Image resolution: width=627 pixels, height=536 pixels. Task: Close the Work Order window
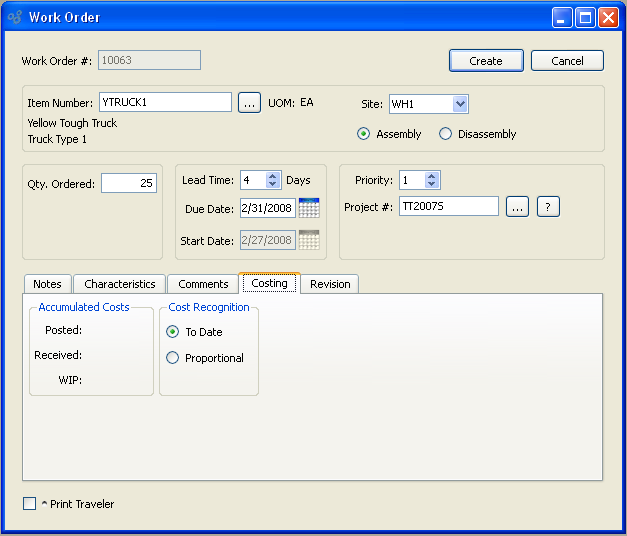click(x=608, y=18)
